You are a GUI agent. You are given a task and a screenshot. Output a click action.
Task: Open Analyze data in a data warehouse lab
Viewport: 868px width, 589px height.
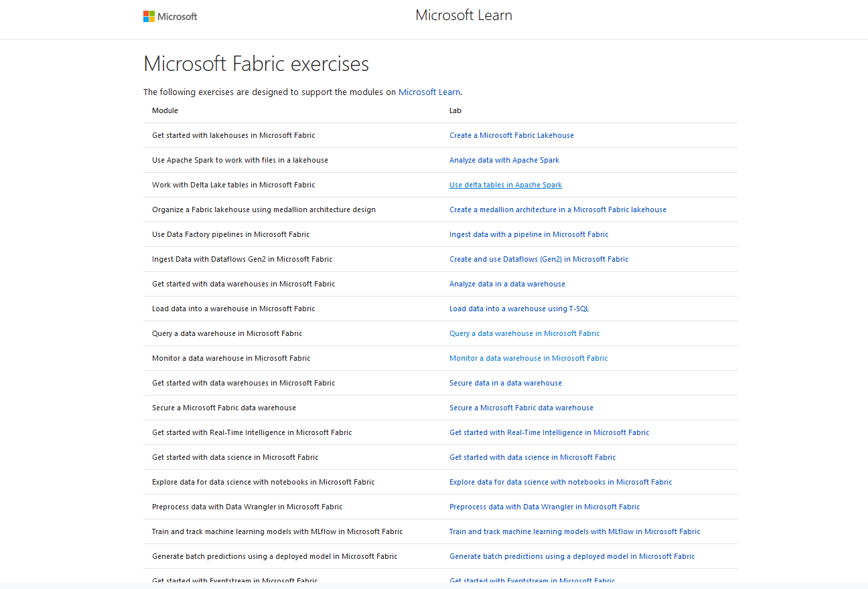[x=507, y=284]
